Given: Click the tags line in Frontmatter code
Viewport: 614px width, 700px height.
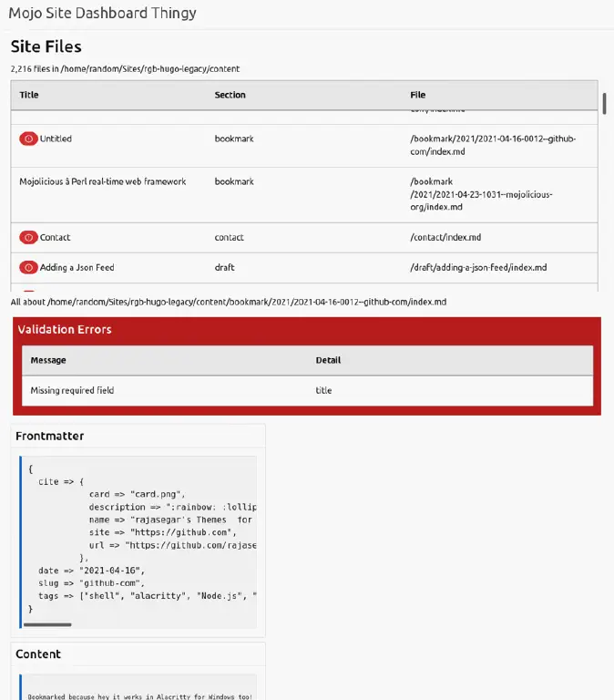Looking at the screenshot, I should click(148, 596).
